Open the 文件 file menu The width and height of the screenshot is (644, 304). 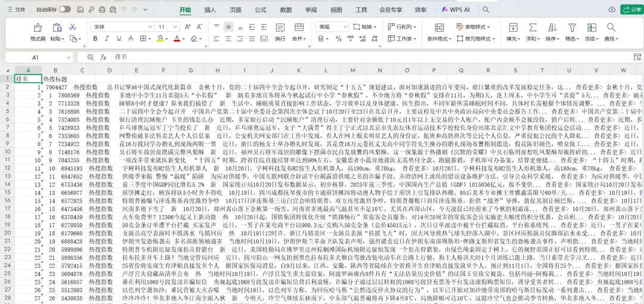17,10
